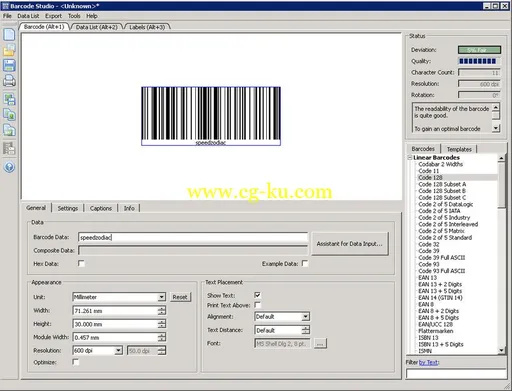Click the Export barcode image icon

(x=9, y=99)
